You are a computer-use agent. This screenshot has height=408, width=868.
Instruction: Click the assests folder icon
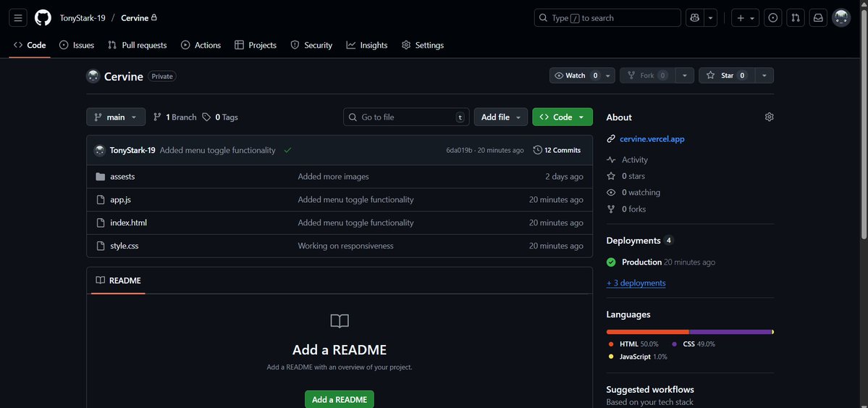tap(100, 176)
